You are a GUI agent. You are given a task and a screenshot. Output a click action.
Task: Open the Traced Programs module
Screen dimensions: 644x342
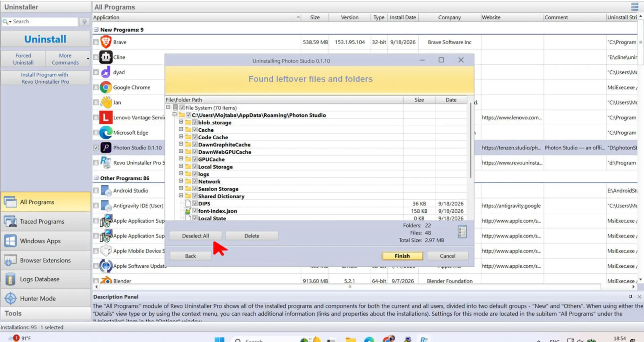(46, 221)
